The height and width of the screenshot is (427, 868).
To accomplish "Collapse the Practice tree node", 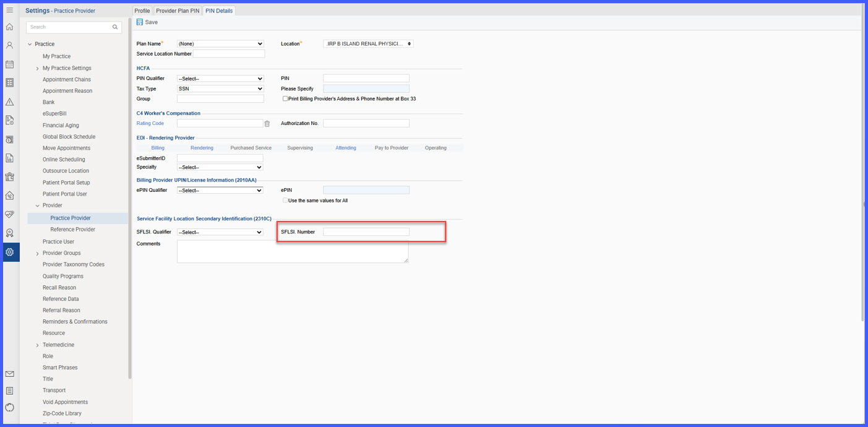I will click(30, 45).
